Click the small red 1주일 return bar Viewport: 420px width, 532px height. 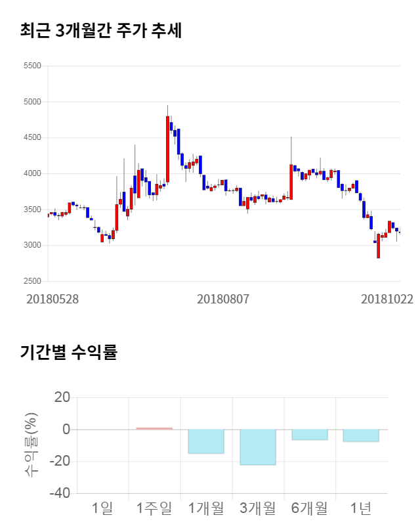coord(154,428)
